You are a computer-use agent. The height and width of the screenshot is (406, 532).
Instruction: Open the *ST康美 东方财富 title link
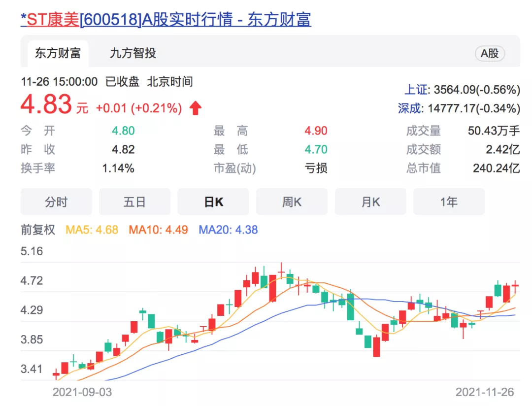166,19
